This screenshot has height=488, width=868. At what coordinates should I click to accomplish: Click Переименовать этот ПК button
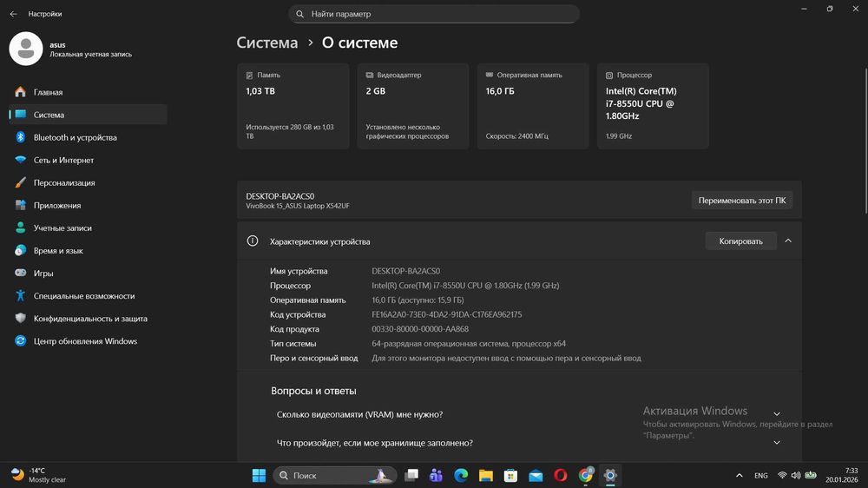(742, 201)
